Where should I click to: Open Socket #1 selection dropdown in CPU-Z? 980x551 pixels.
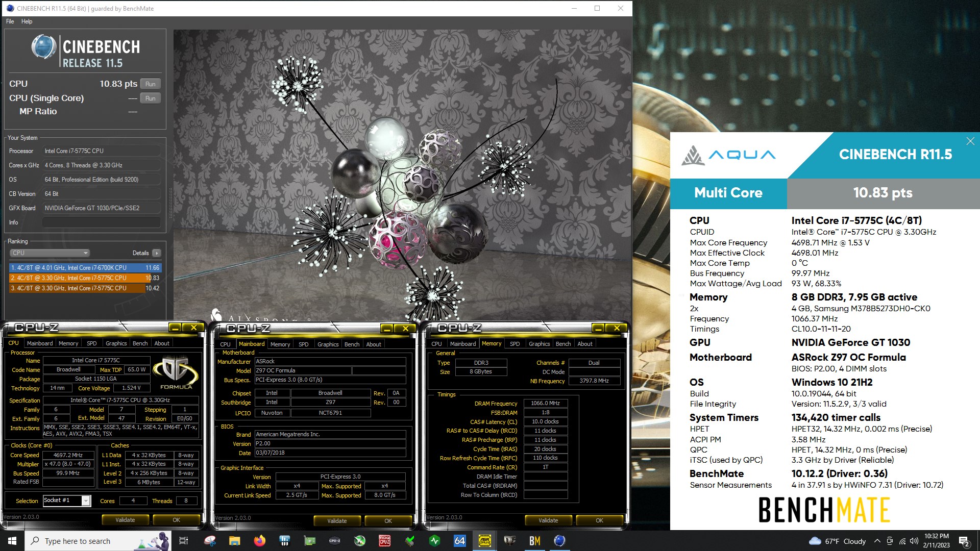[x=67, y=500]
